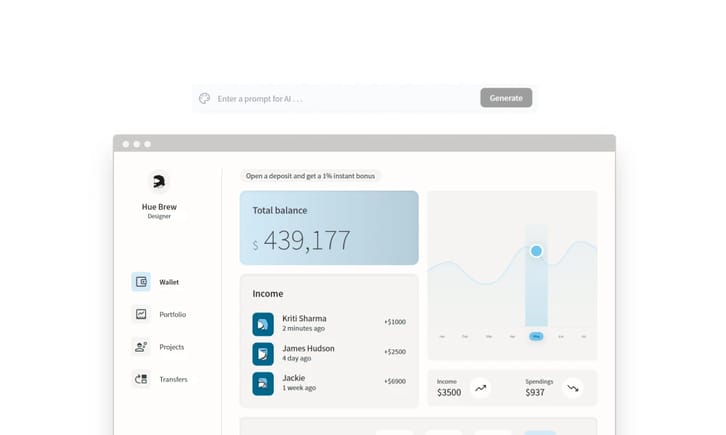Click the Income upward trend arrow icon

(x=480, y=388)
